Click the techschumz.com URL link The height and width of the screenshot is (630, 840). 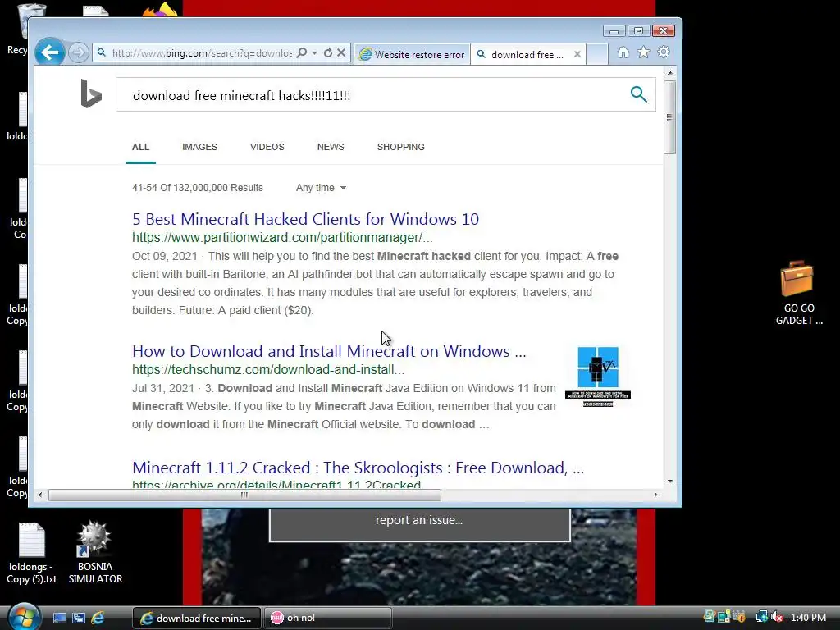click(268, 370)
